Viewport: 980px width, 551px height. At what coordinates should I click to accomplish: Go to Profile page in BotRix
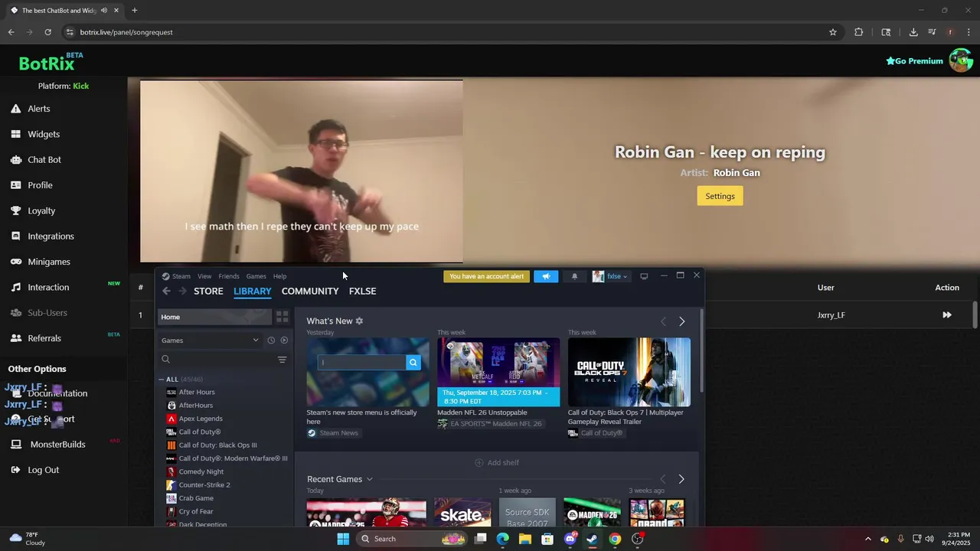click(x=40, y=185)
